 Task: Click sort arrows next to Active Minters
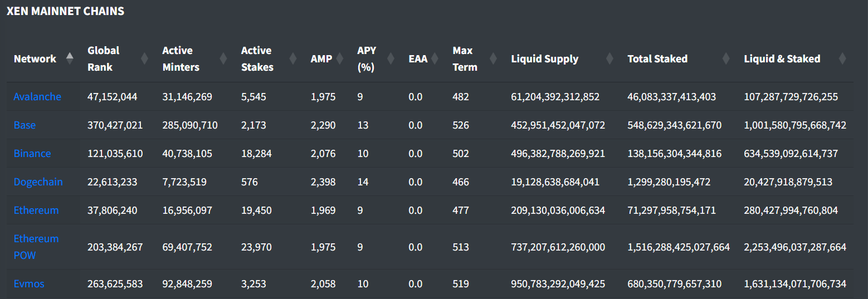pos(223,58)
